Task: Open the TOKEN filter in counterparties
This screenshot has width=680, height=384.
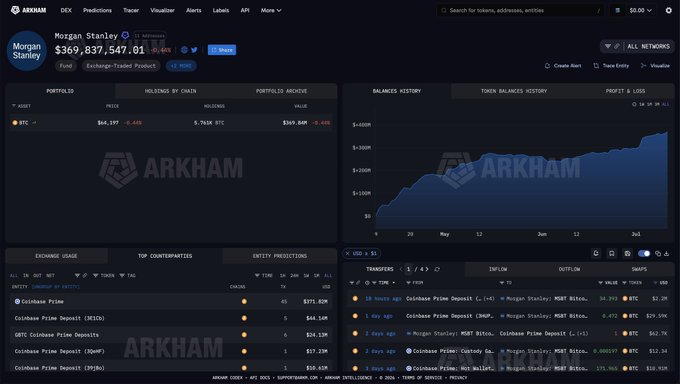Action: [x=104, y=276]
